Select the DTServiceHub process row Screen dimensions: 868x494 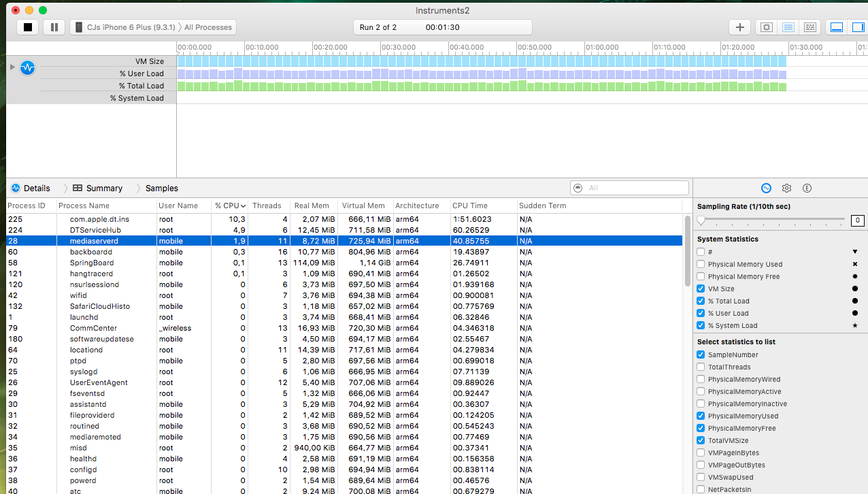pos(344,230)
